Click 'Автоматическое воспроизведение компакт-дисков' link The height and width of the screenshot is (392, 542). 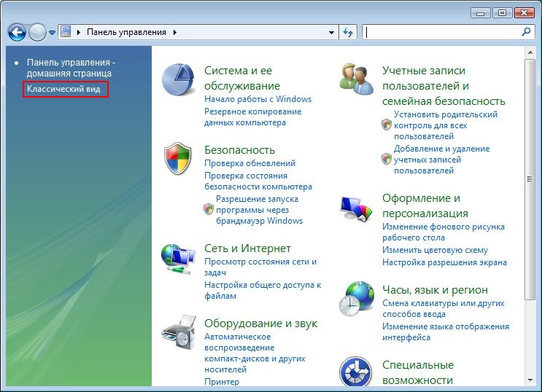tap(255, 353)
